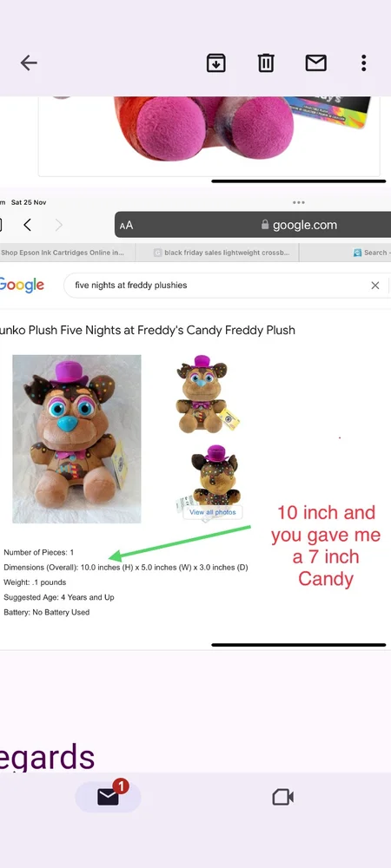This screenshot has height=868, width=391.
Task: Open the three-dot more options menu
Action: [363, 63]
